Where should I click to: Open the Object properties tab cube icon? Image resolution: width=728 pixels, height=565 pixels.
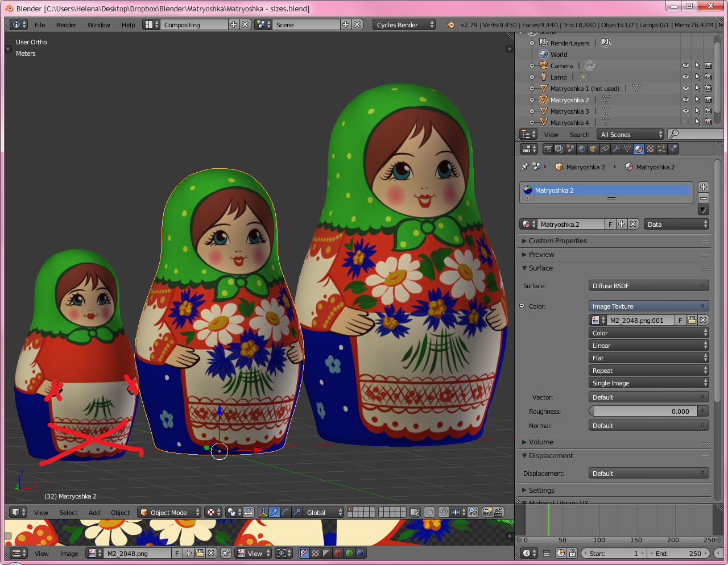coord(593,149)
